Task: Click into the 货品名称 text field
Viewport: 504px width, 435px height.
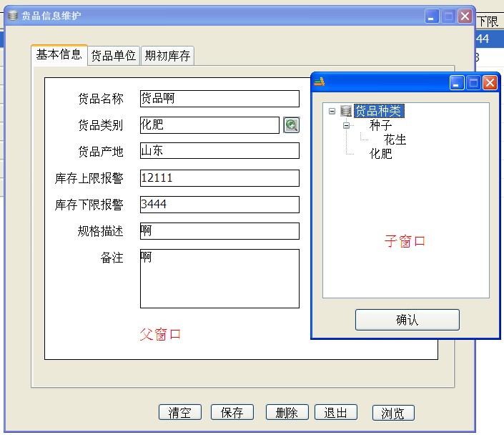Action: (219, 99)
